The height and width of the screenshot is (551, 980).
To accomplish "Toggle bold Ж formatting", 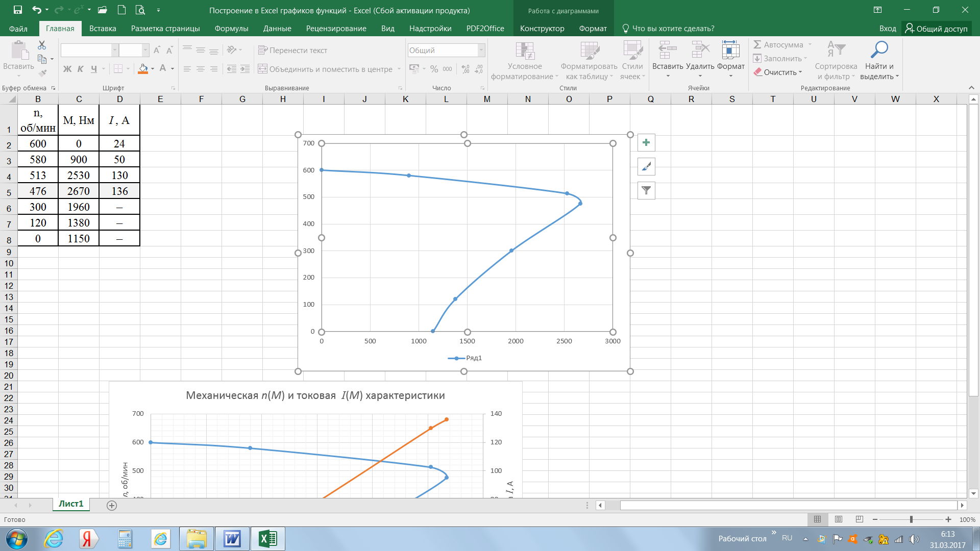I will coord(67,69).
